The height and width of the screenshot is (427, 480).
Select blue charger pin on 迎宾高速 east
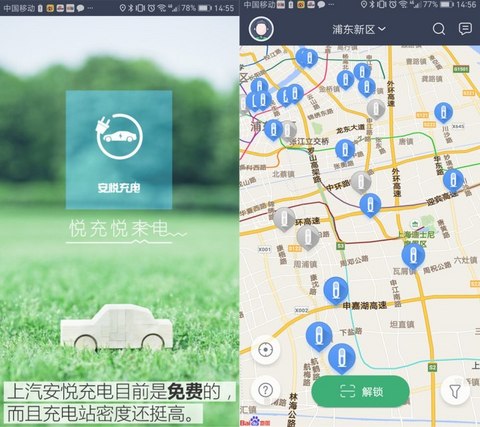[x=453, y=181]
